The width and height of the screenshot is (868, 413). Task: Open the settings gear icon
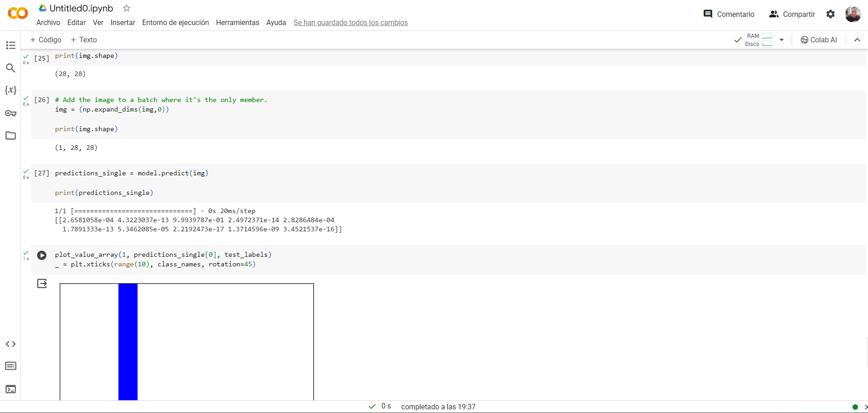(x=830, y=14)
